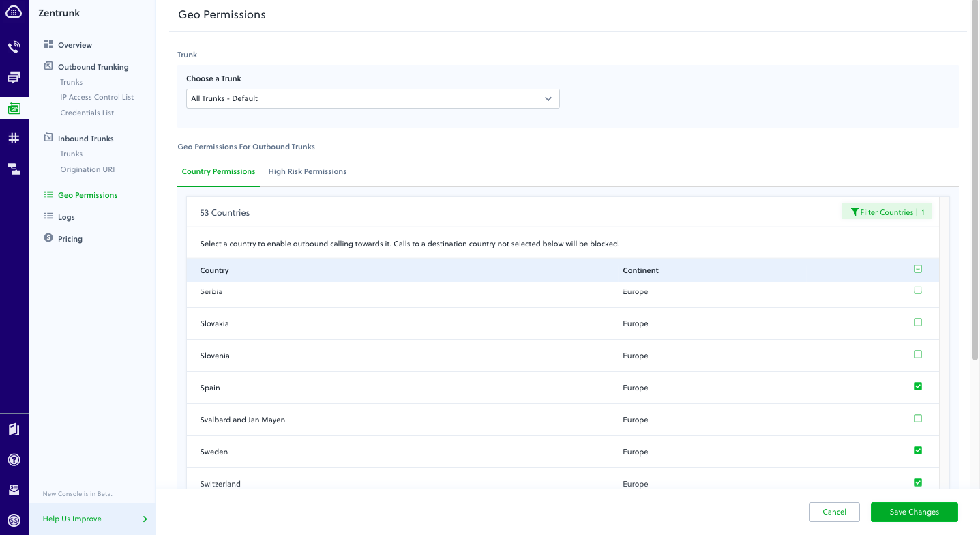Switch to the High Risk Permissions tab
This screenshot has width=980, height=535.
click(307, 171)
